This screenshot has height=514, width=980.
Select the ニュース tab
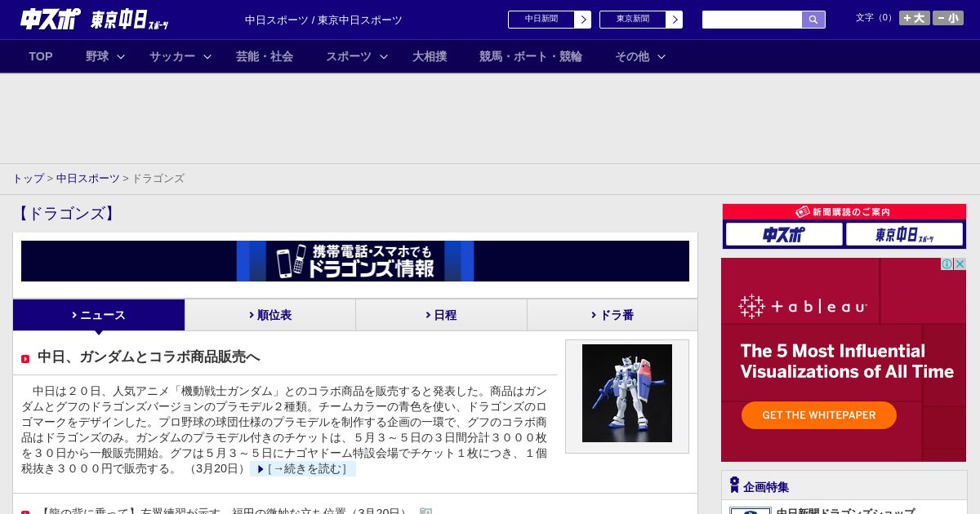click(99, 315)
